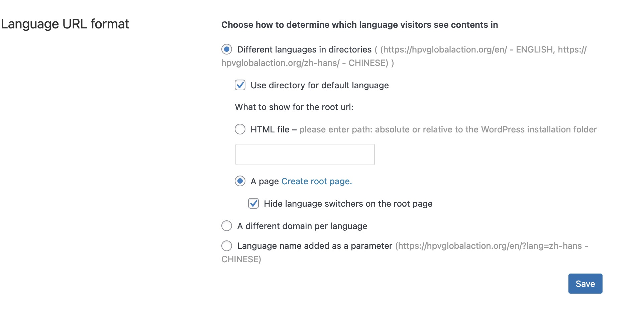
Task: Click the blue Save button
Action: coord(585,284)
